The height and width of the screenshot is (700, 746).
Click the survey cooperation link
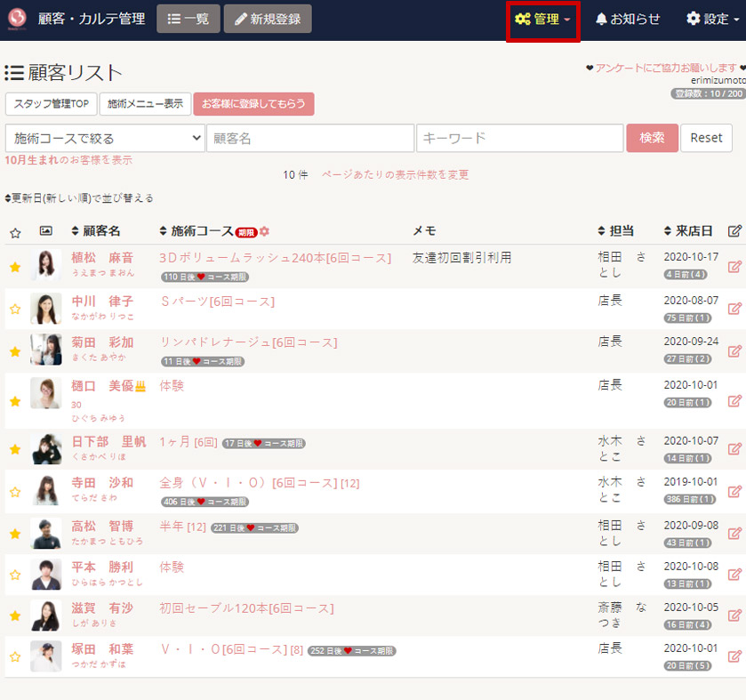coord(666,68)
